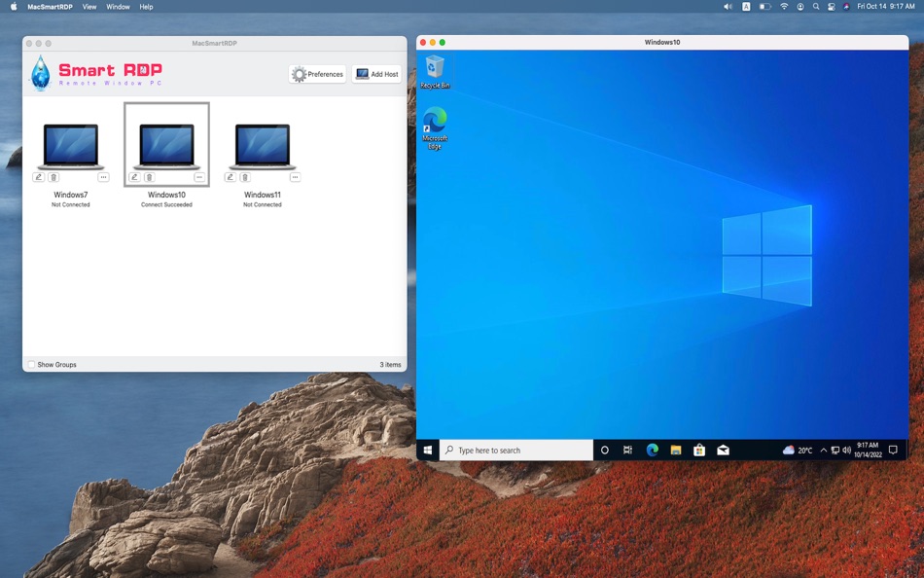Click the Windows11 host name label

[x=263, y=195]
